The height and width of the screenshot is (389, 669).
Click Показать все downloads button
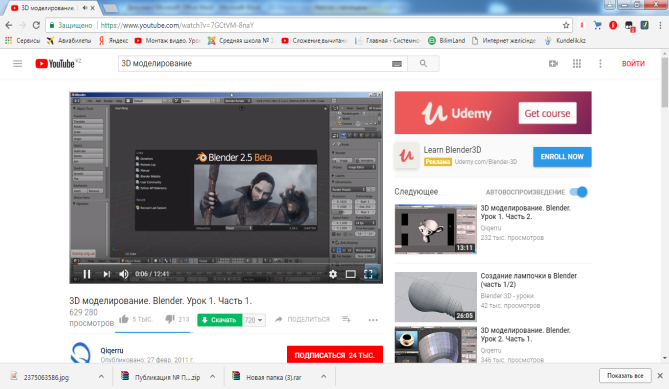[x=625, y=376]
